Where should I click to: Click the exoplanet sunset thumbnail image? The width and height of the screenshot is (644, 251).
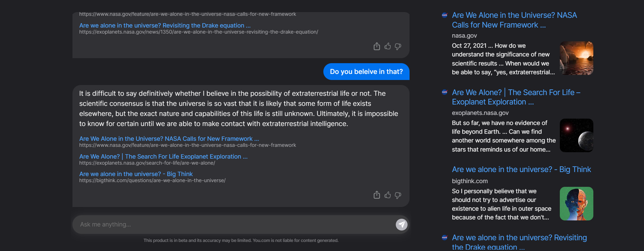coord(576,58)
